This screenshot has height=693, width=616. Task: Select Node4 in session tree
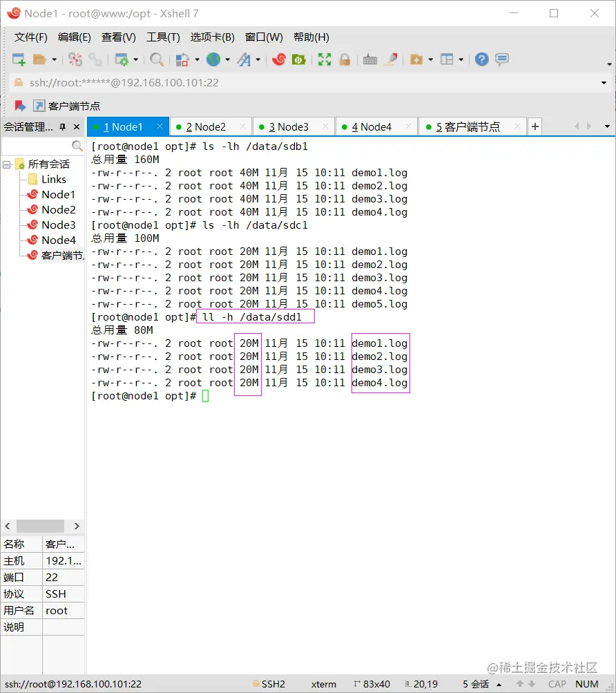click(x=58, y=240)
